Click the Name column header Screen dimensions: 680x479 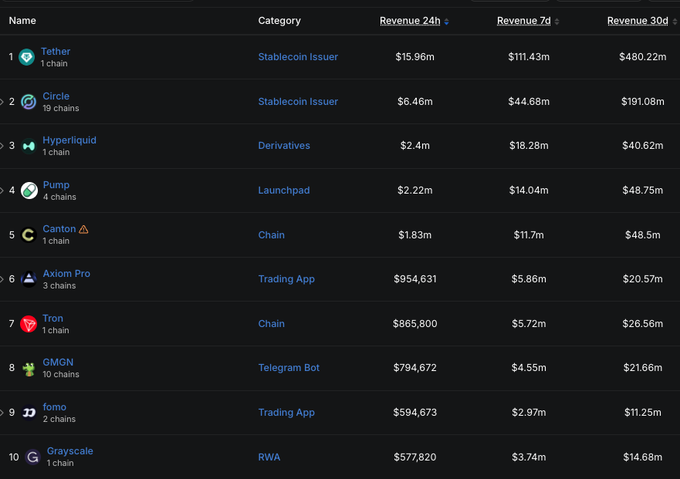coord(23,21)
